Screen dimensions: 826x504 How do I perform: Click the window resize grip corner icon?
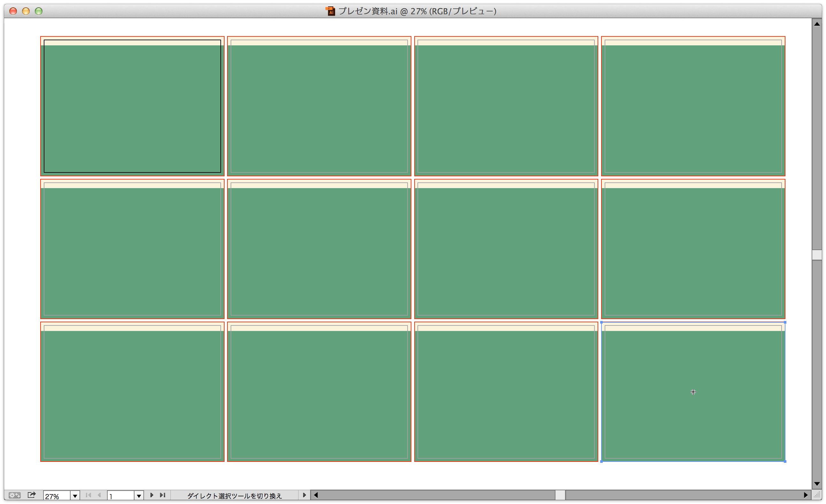(x=817, y=495)
